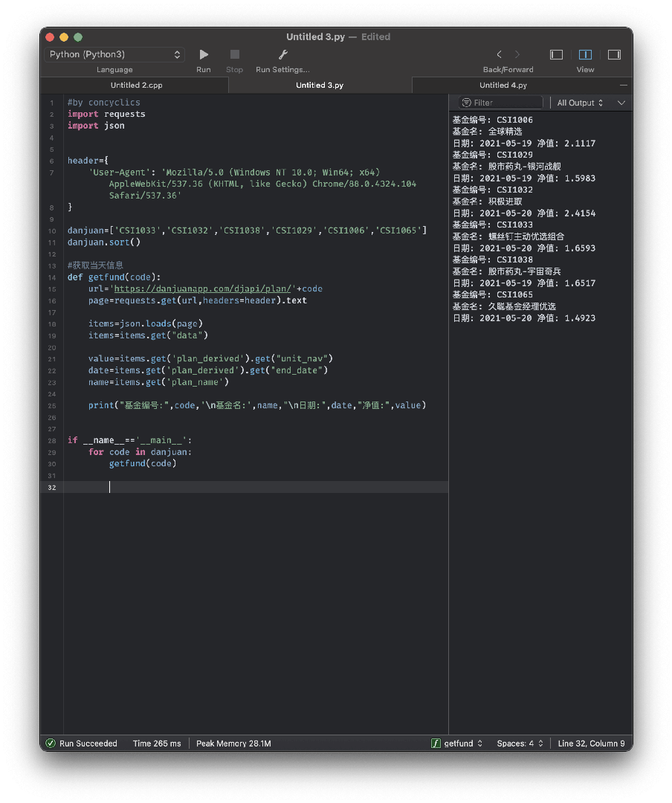Click the header={ line
Screen dimensions: 672x803
(x=88, y=161)
